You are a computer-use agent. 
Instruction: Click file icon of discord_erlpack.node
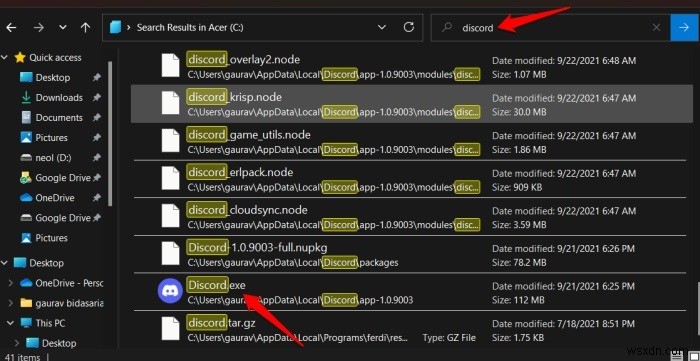point(170,178)
